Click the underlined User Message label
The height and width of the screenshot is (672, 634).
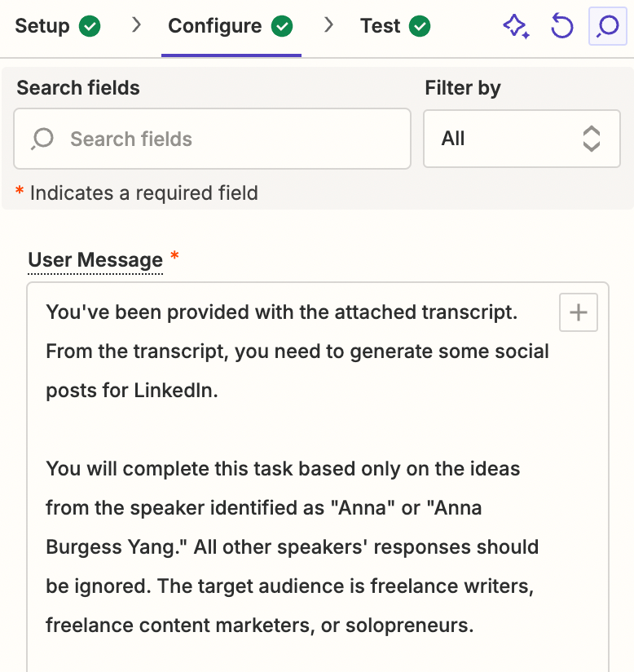(x=95, y=260)
